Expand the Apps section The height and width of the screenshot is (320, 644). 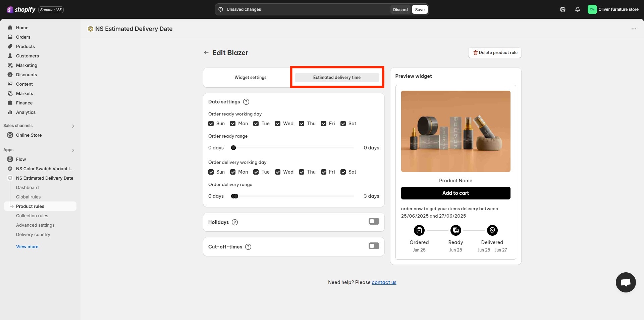73,150
